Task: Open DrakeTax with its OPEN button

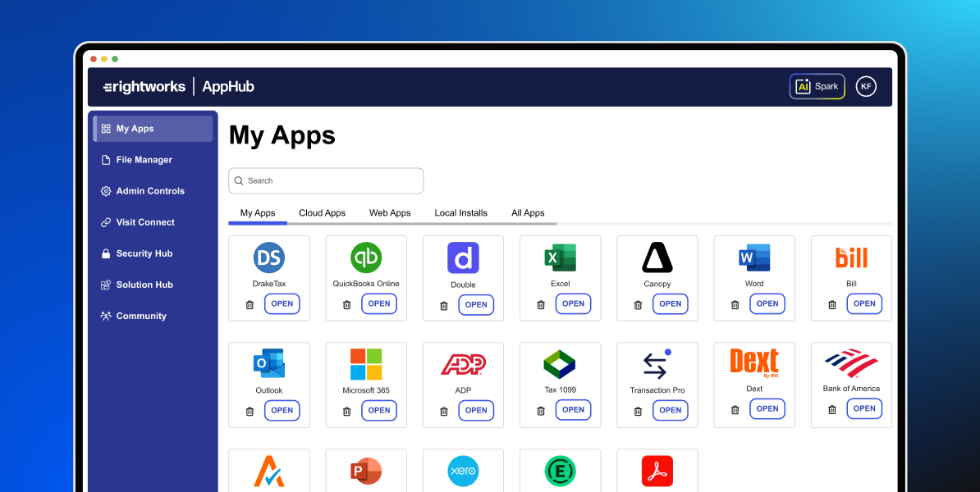Action: [282, 304]
